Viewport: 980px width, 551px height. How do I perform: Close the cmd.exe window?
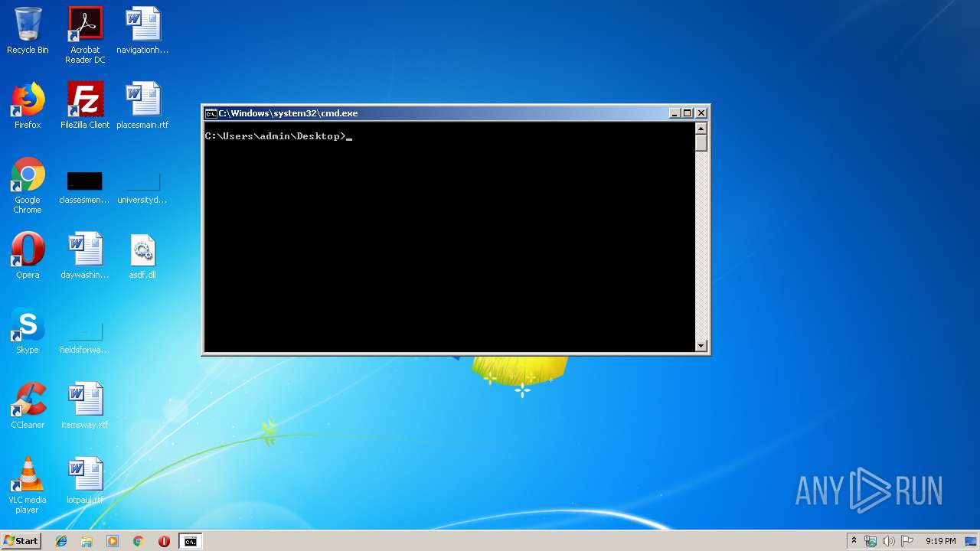(x=701, y=113)
